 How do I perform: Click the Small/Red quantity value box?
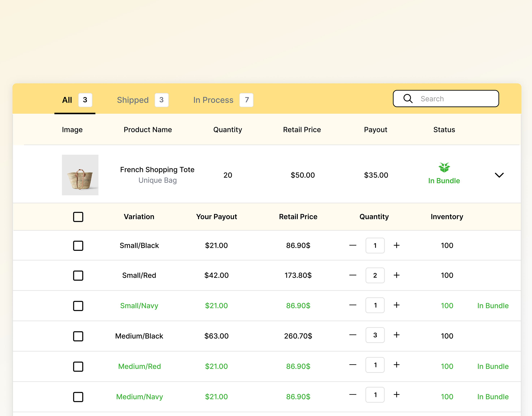[x=375, y=275]
